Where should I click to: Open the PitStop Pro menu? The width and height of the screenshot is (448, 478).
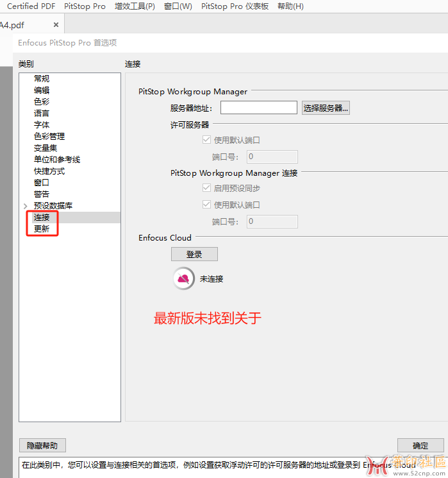click(85, 6)
